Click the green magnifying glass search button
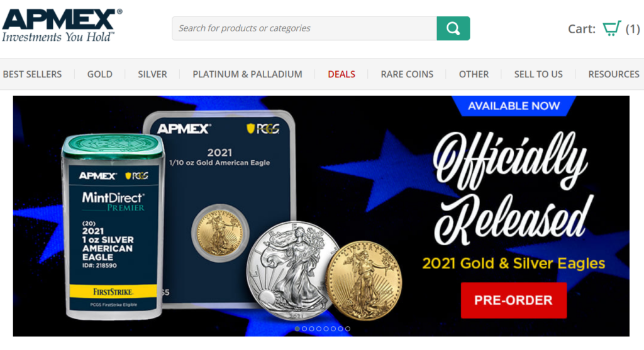 coord(453,28)
